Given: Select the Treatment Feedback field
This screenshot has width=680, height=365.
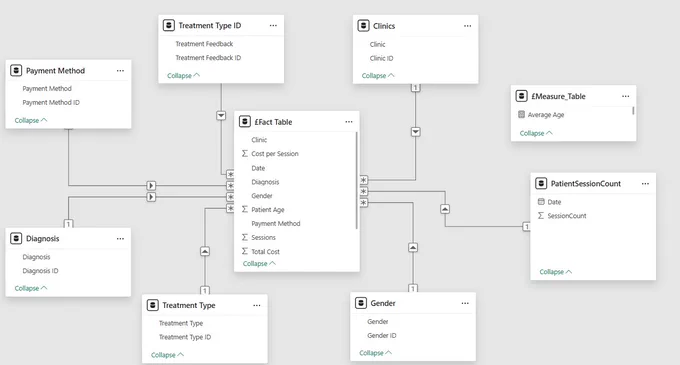Looking at the screenshot, I should pyautogui.click(x=204, y=44).
